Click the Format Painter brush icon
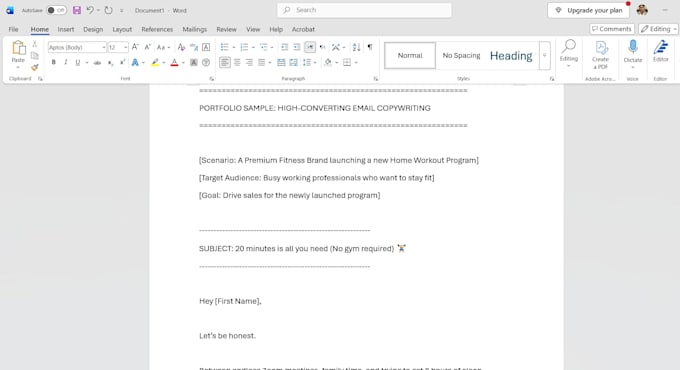The image size is (680, 370). click(35, 67)
